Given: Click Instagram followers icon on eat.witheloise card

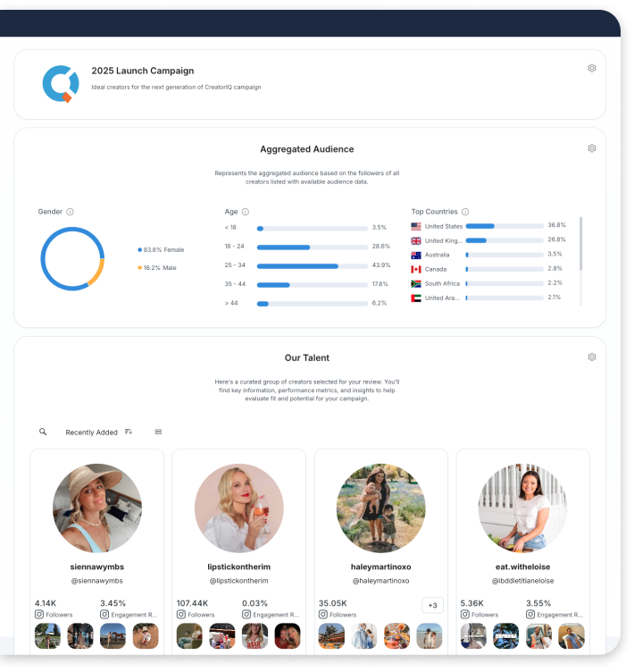Looking at the screenshot, I should [465, 615].
